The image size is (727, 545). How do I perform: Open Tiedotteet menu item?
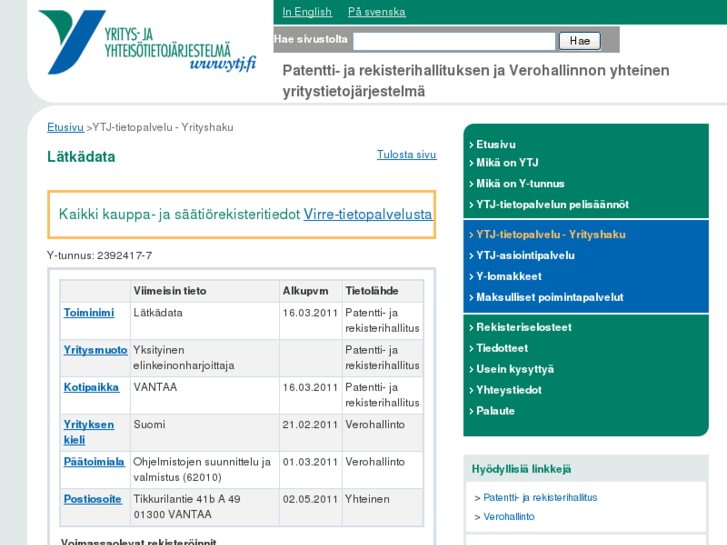502,348
